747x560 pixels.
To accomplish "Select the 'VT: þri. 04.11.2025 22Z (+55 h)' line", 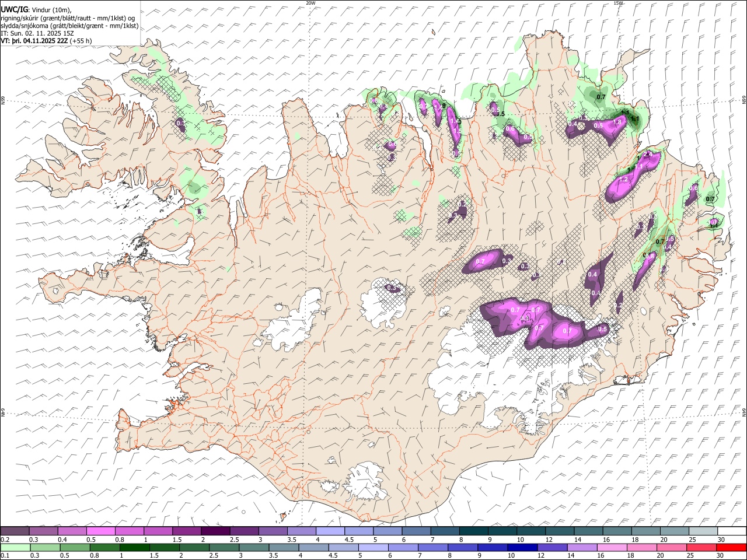I will pyautogui.click(x=46, y=41).
